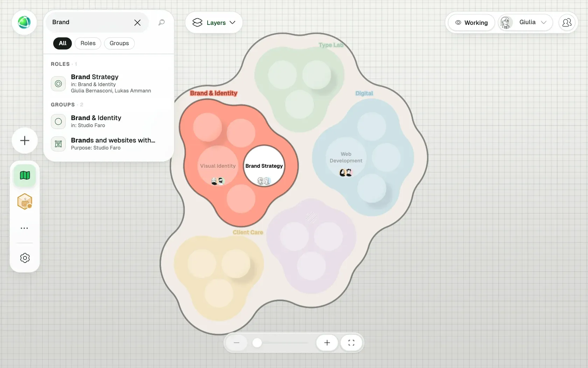Click avatars under Web Development circle
Image resolution: width=588 pixels, height=368 pixels.
pos(346,172)
